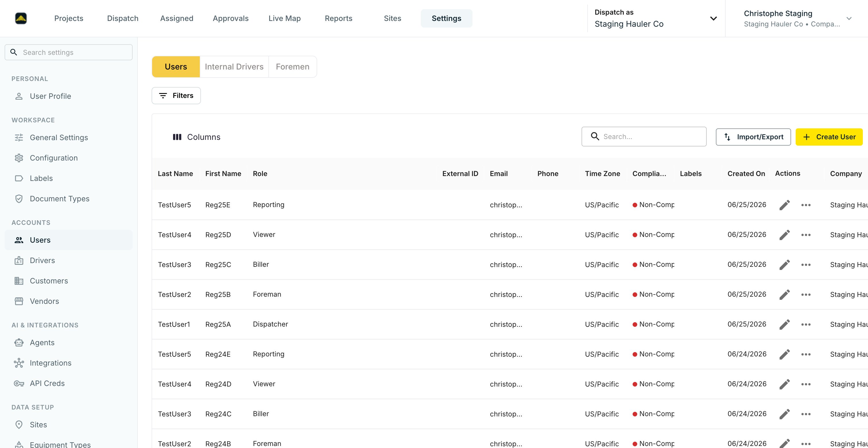Open the Users sidebar item
Screen dimensions: 868x448
[x=69, y=240]
